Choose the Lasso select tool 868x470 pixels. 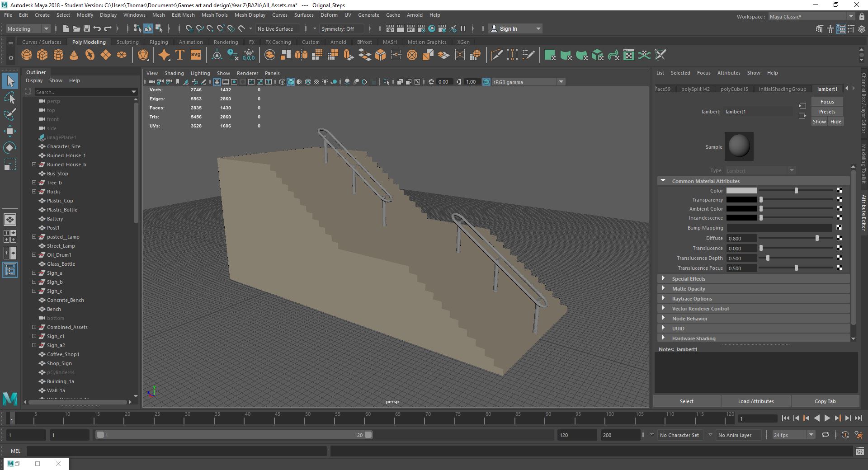click(10, 98)
